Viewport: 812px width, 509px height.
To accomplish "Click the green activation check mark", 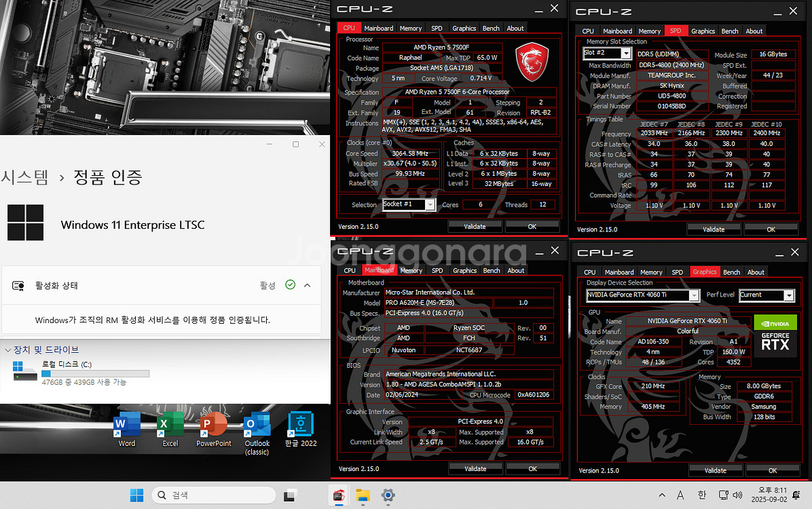I will tap(290, 285).
